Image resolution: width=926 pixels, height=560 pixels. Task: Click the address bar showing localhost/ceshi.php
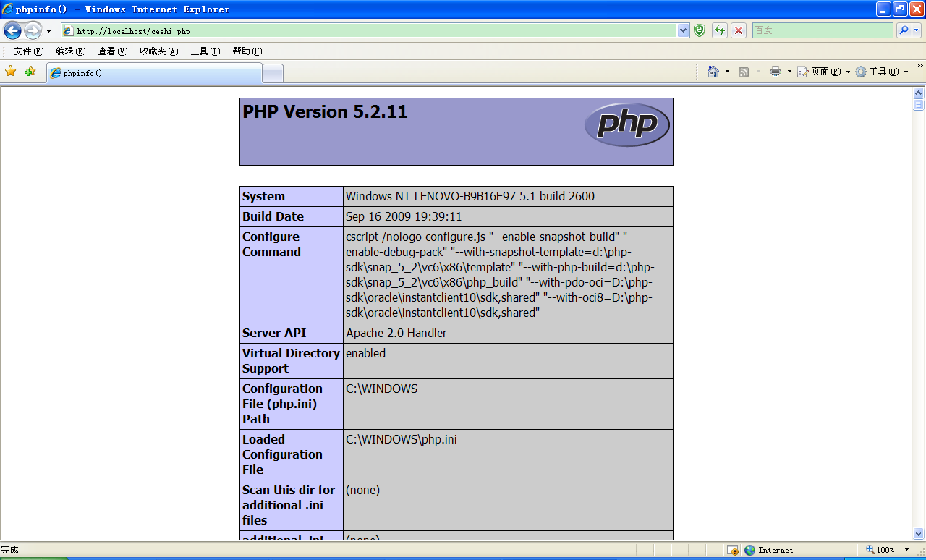(369, 31)
